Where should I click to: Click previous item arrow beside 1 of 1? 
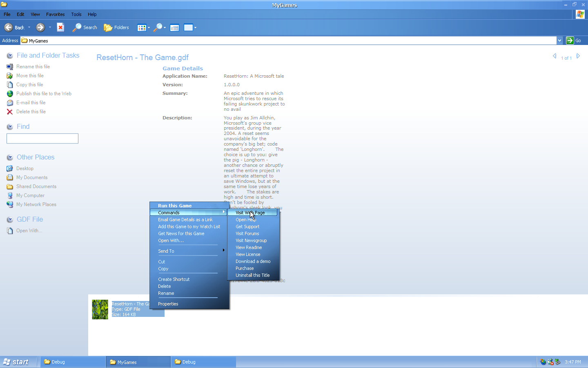tap(555, 56)
